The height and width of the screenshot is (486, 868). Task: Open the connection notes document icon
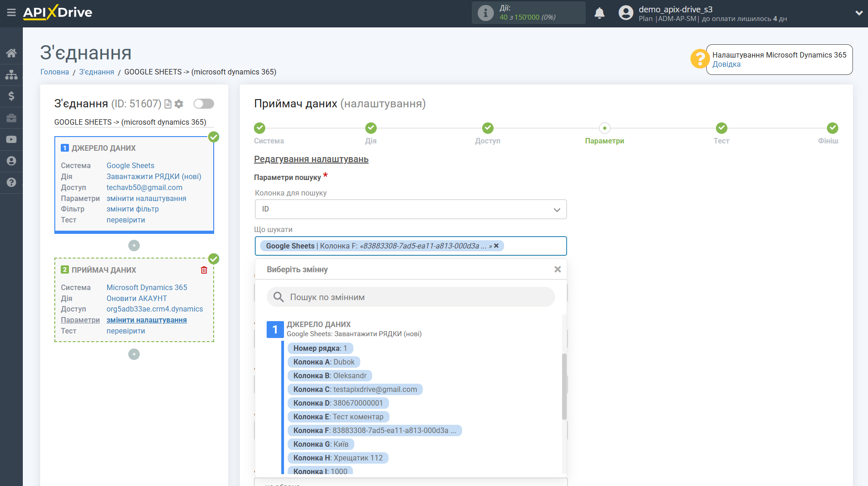[168, 104]
